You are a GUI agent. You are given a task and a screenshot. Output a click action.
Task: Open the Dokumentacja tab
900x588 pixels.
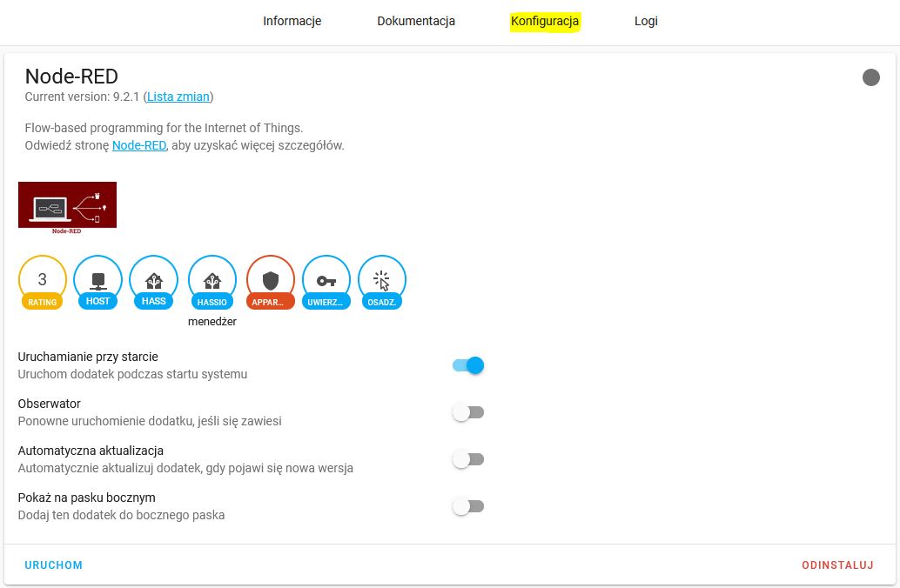click(x=416, y=21)
